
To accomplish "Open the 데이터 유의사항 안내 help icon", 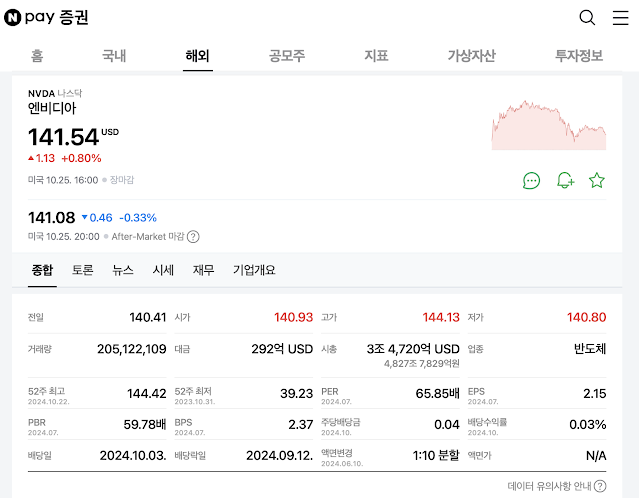I will pyautogui.click(x=600, y=486).
